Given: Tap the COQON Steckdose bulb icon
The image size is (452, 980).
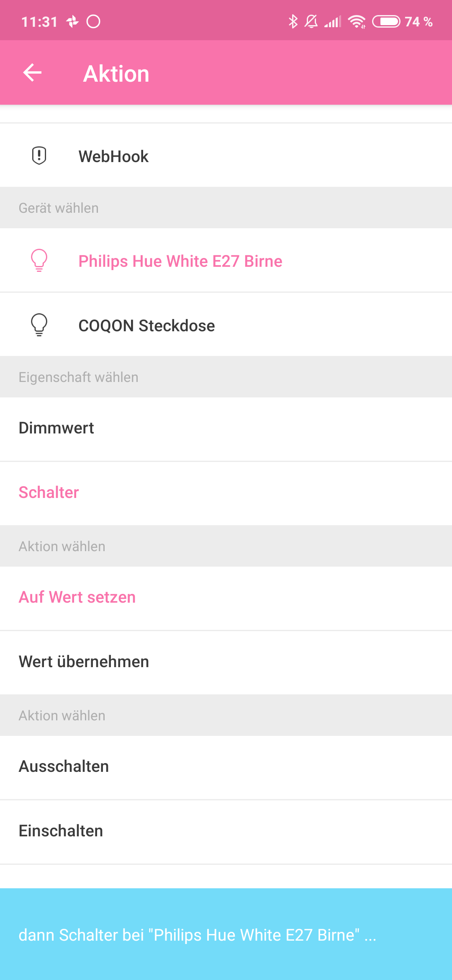Looking at the screenshot, I should click(39, 325).
